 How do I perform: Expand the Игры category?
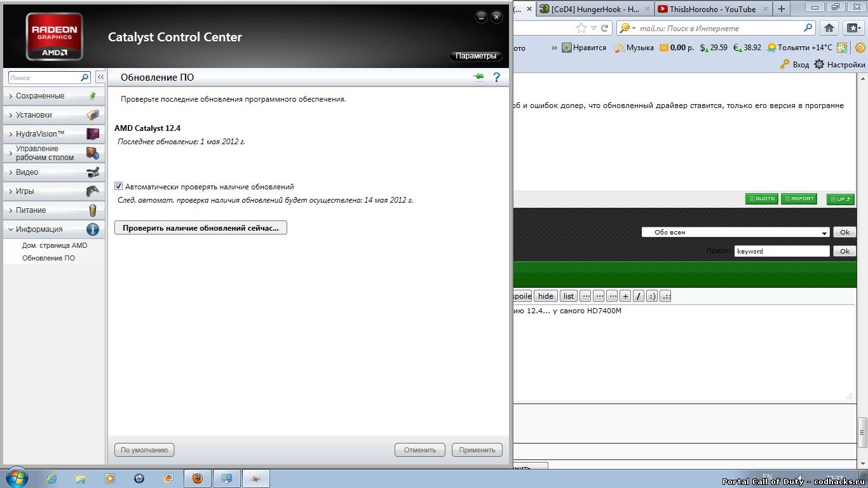(25, 191)
